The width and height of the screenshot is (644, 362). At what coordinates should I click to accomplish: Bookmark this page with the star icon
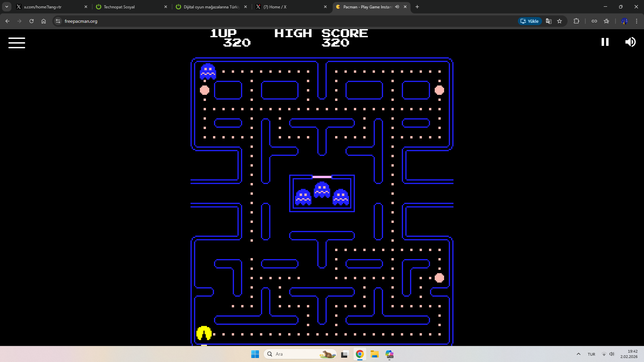tap(559, 21)
